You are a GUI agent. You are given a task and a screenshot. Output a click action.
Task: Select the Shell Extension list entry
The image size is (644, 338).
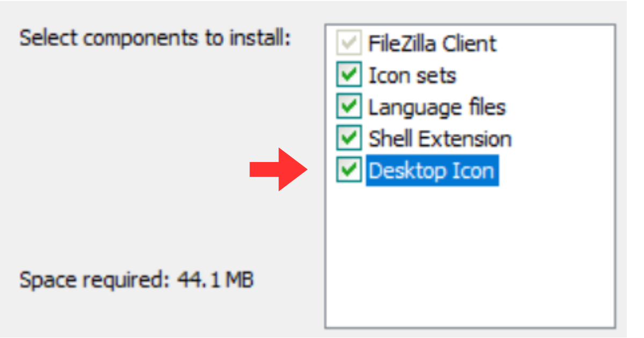tap(440, 139)
